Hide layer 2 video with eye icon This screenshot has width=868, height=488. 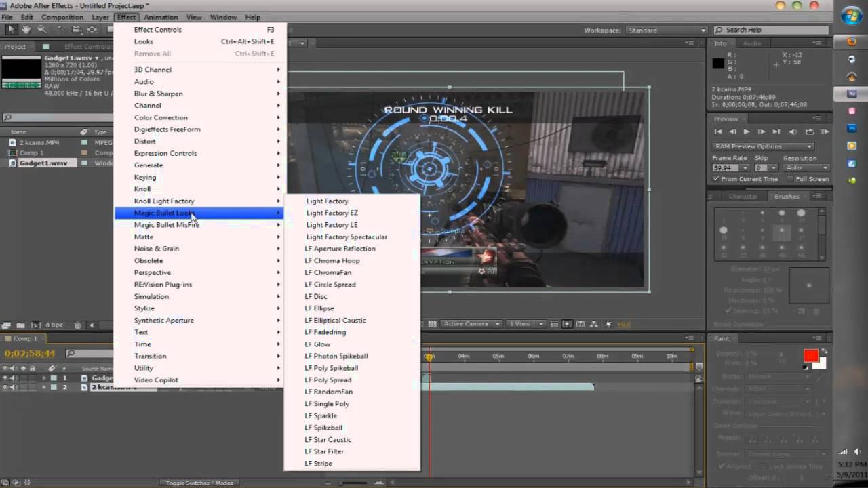pos(5,388)
